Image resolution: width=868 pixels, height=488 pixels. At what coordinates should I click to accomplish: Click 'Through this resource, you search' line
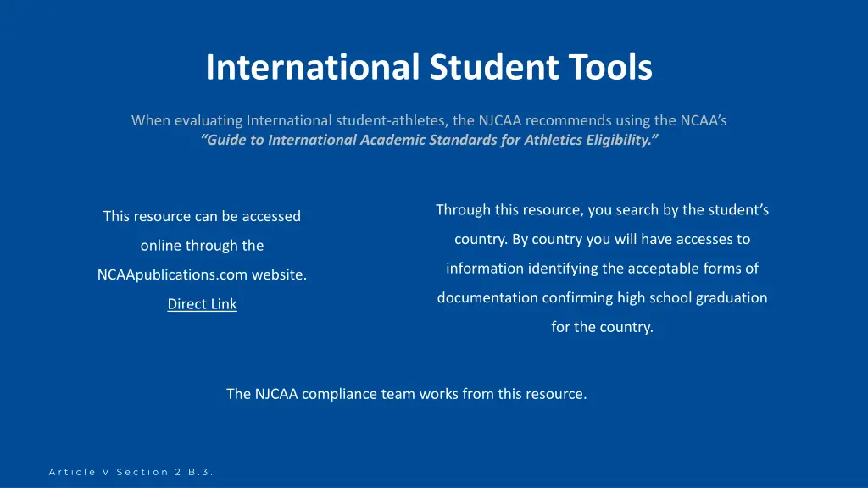point(603,210)
